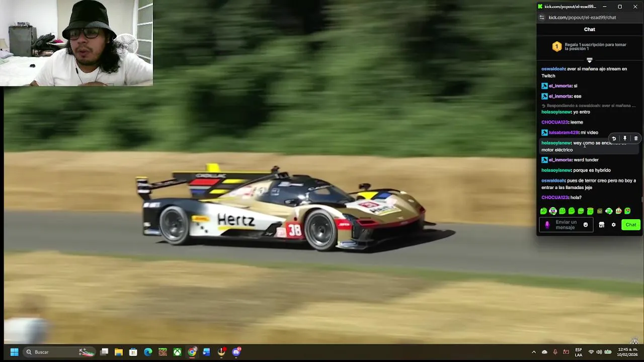Image resolution: width=644 pixels, height=362 pixels.
Task: Open the clock showing 12:45 a. m.
Action: (627, 352)
